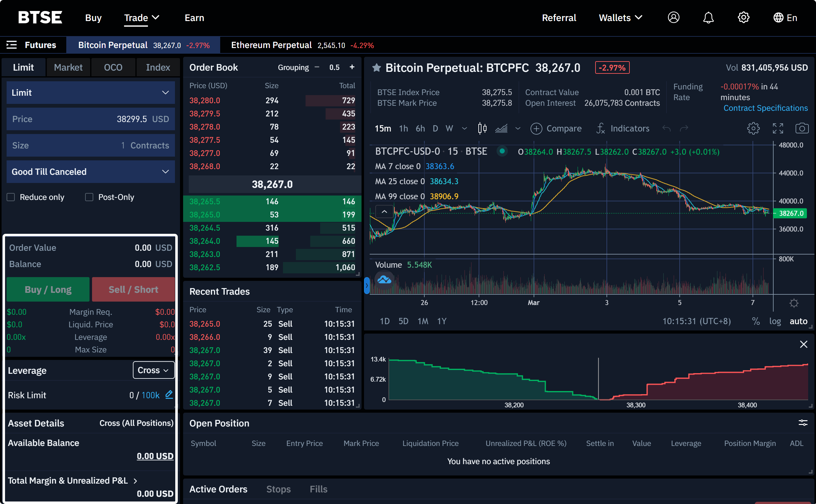Screen dimensions: 816x504
Task: Open the Limit order type dropdown
Action: pyautogui.click(x=90, y=93)
